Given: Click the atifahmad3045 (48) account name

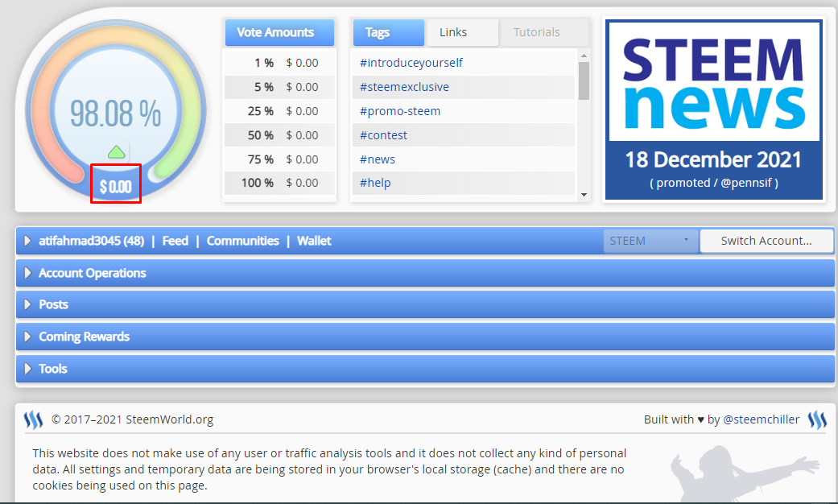Looking at the screenshot, I should [92, 241].
